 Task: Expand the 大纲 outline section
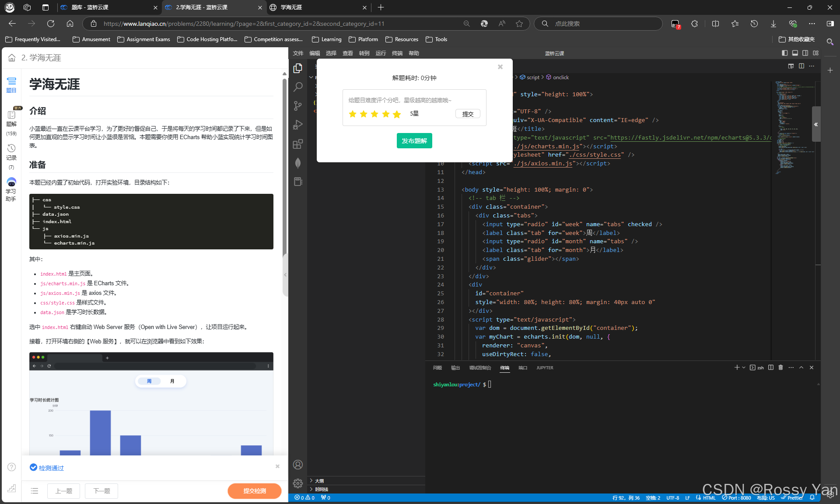point(318,480)
